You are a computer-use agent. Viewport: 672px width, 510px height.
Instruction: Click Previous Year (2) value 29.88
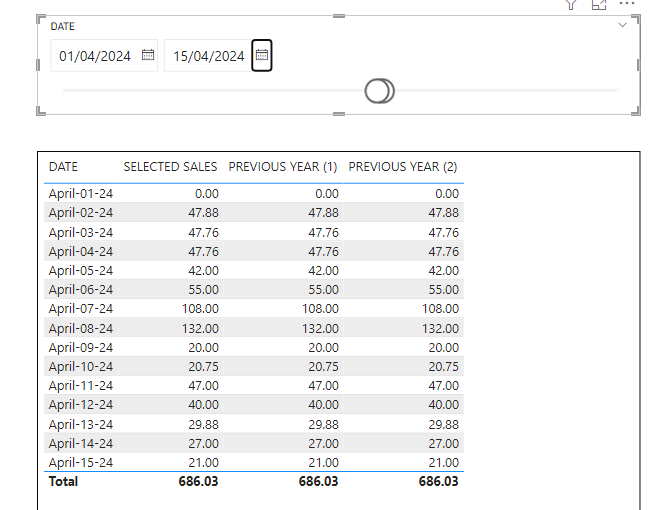(444, 424)
